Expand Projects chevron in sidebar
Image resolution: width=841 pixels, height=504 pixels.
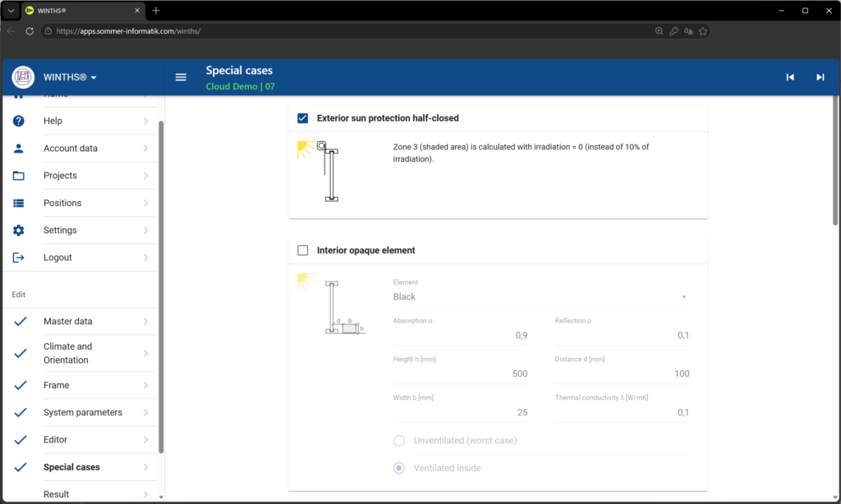pos(145,176)
